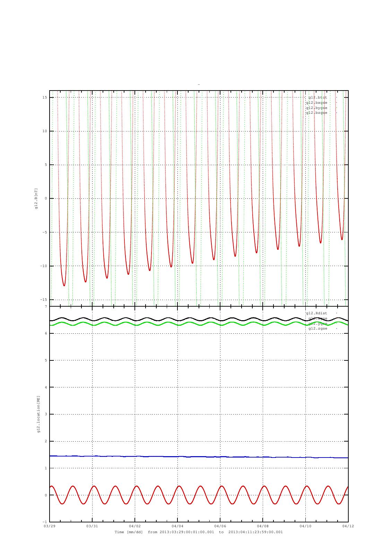Select the 04/12 date tick label
392x555 pixels.
click(348, 526)
